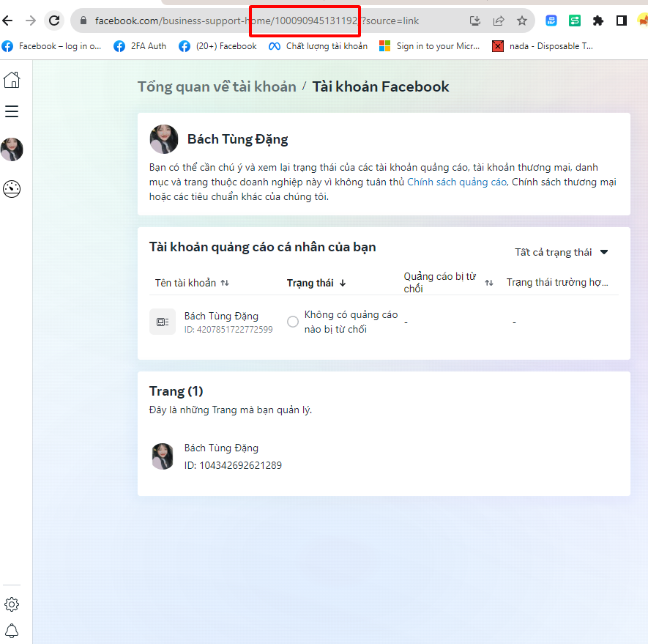
Task: Open the gauge dashboard icon in sidebar
Action: 12,189
